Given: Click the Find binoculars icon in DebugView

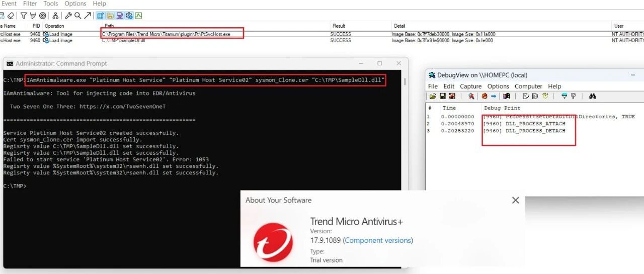Looking at the screenshot, I should [593, 96].
